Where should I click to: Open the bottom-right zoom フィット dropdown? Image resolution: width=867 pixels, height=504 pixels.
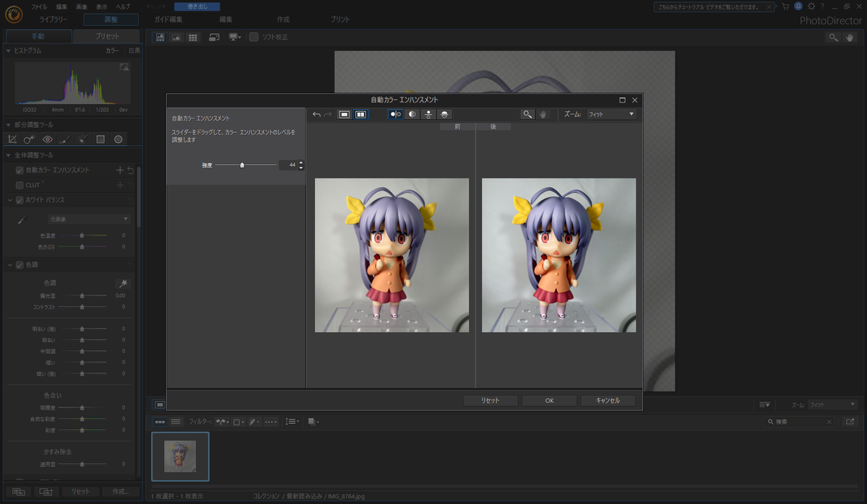(x=833, y=404)
